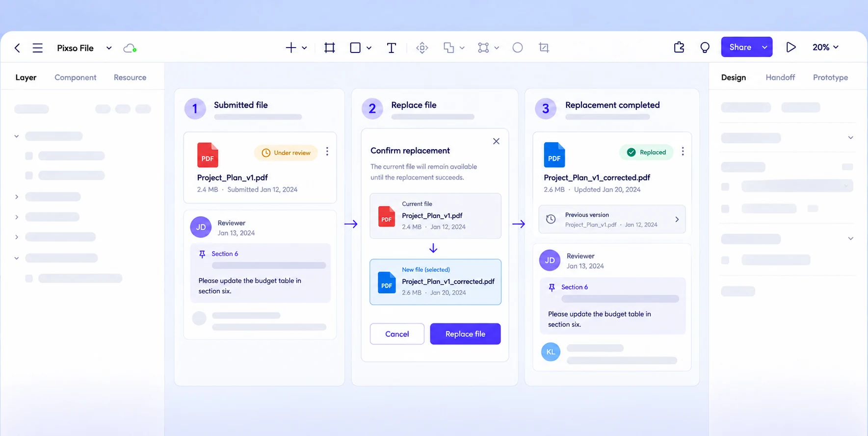Click the KL avatar in Replacement completed
Screen dimensions: 868x436
tap(551, 352)
